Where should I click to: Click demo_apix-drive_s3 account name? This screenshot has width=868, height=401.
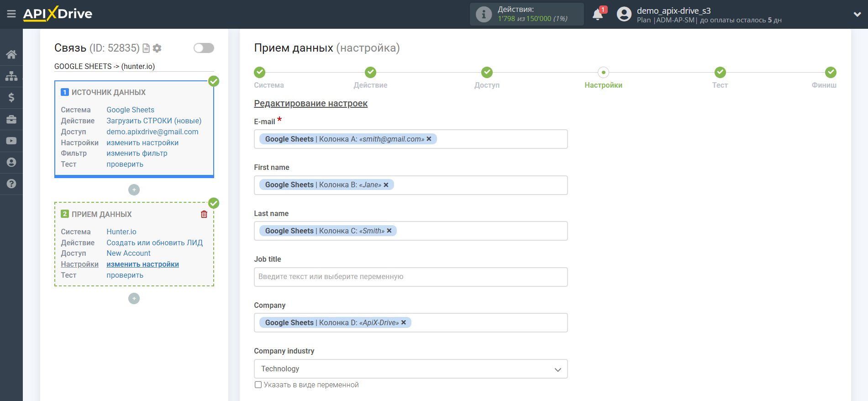pos(673,11)
